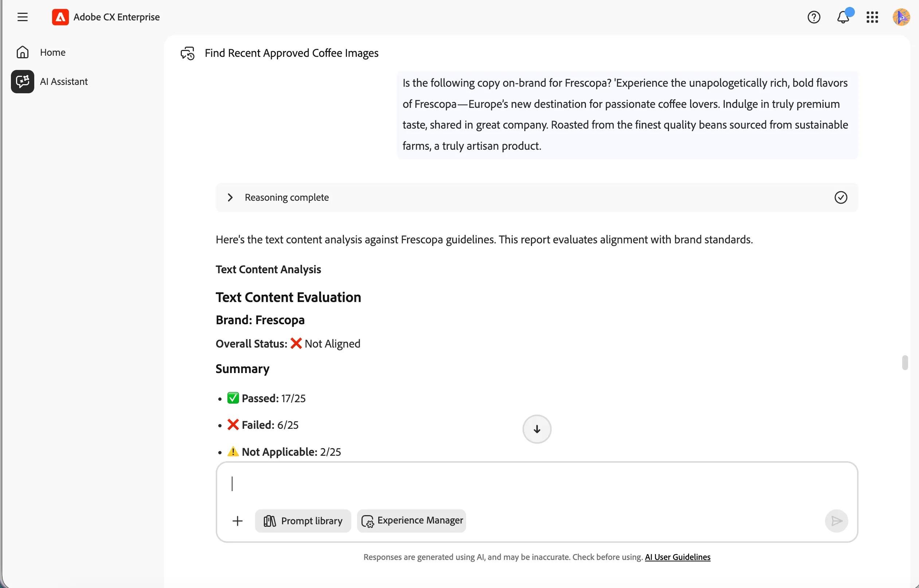
Task: Click the conversation vertical scrollbar thumb
Action: [904, 363]
